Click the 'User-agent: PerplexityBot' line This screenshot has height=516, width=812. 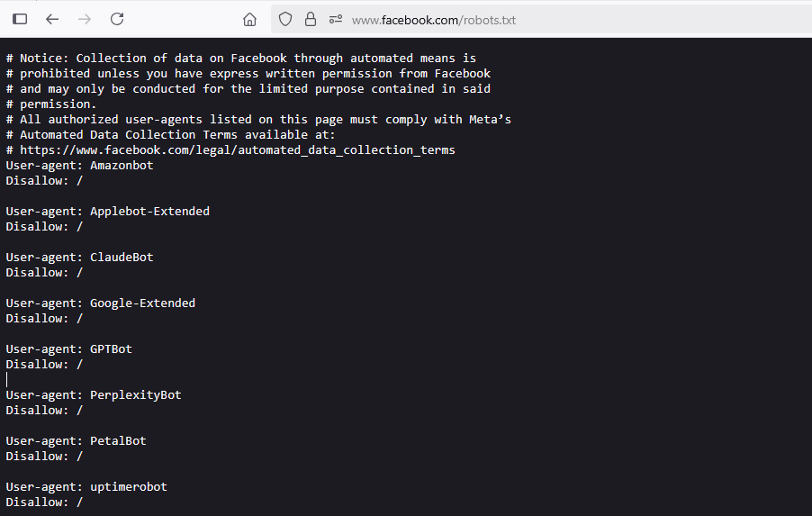tap(94, 395)
